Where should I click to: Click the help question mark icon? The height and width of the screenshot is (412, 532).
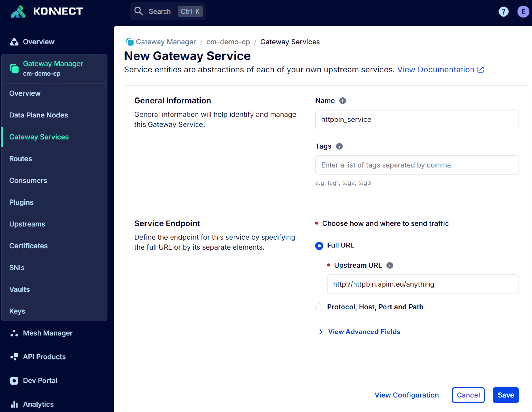tap(504, 12)
